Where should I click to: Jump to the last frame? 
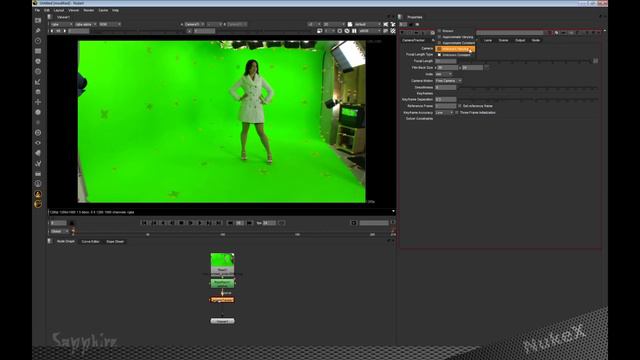[219, 223]
